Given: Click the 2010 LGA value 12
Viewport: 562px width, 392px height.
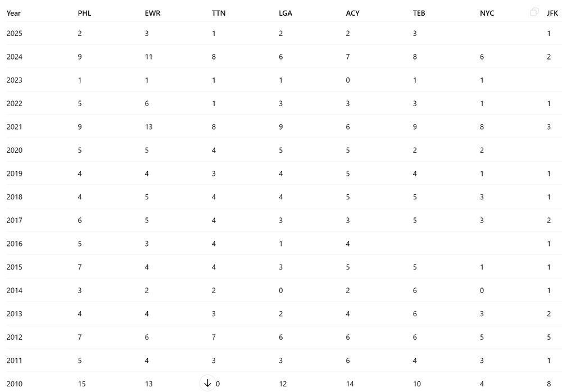Looking at the screenshot, I should coord(283,384).
